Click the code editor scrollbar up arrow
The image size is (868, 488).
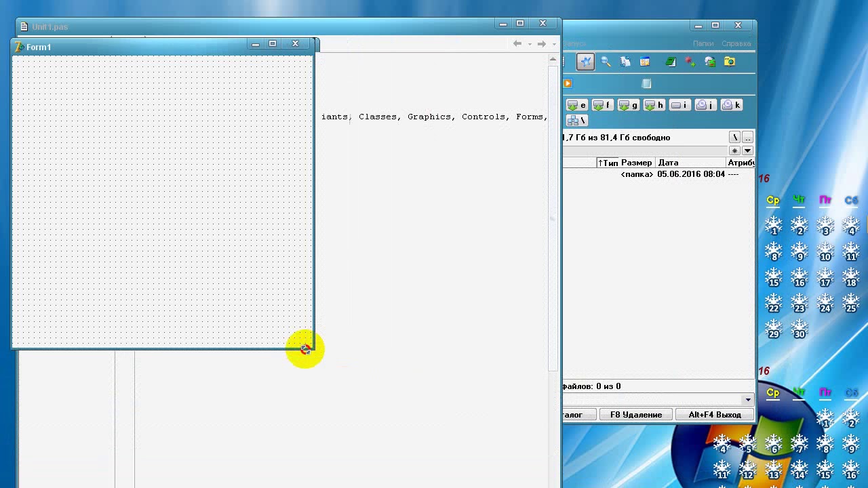[553, 60]
